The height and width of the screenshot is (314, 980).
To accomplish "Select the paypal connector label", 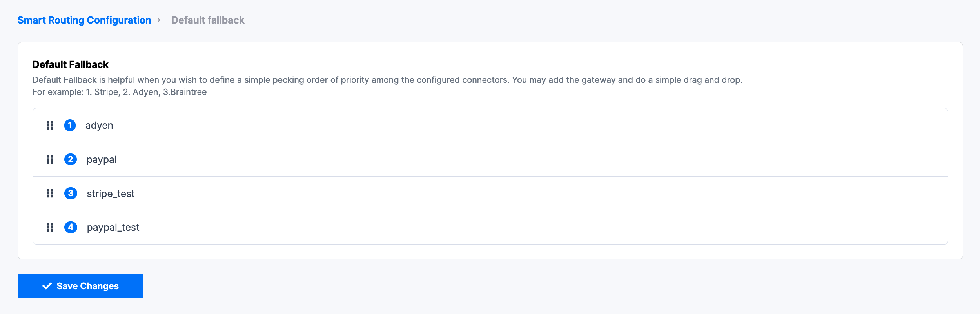I will (x=101, y=159).
